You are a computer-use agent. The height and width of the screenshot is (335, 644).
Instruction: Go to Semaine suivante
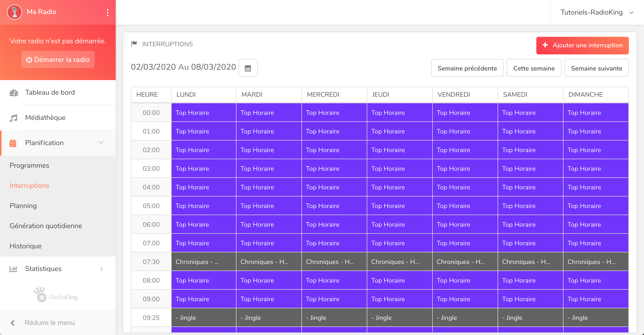(x=596, y=68)
